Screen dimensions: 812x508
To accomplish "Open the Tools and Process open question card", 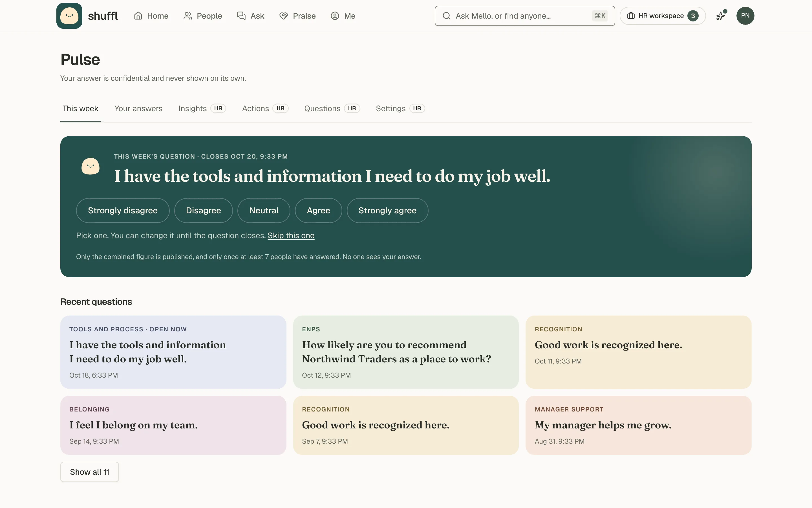I will pos(173,352).
